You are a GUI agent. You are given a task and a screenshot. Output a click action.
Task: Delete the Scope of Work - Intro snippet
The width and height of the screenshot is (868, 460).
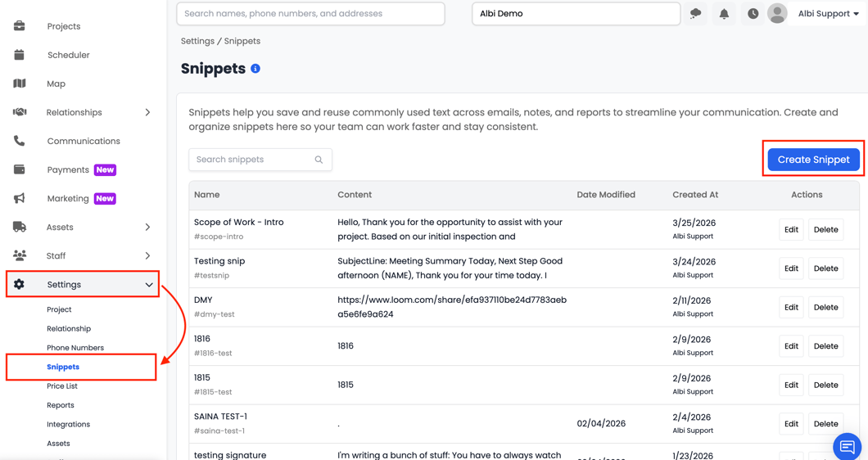[826, 230]
